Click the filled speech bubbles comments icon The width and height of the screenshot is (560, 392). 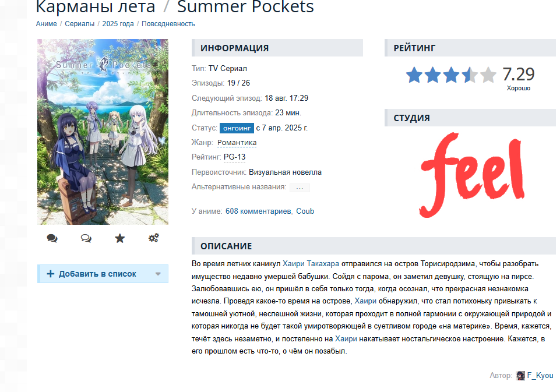pyautogui.click(x=52, y=238)
